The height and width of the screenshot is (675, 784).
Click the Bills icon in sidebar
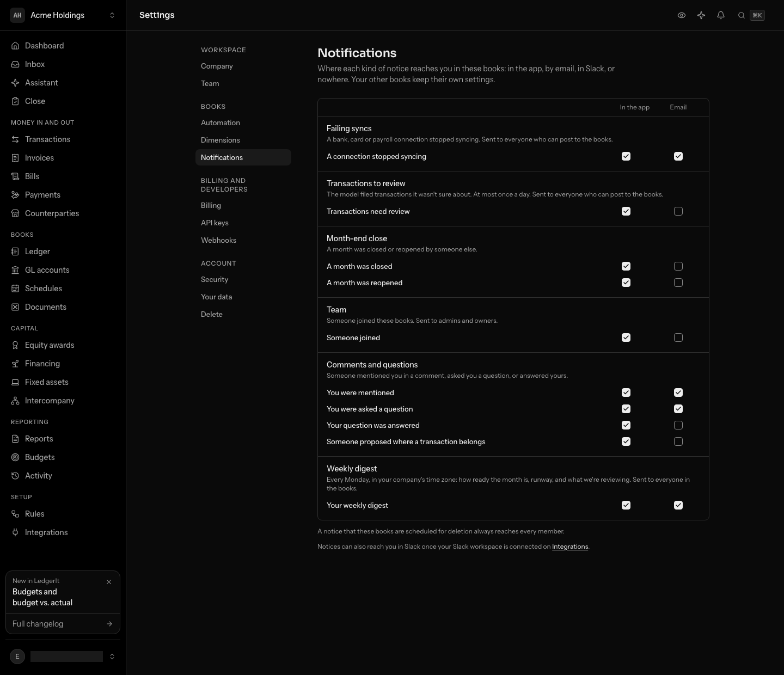click(x=15, y=176)
